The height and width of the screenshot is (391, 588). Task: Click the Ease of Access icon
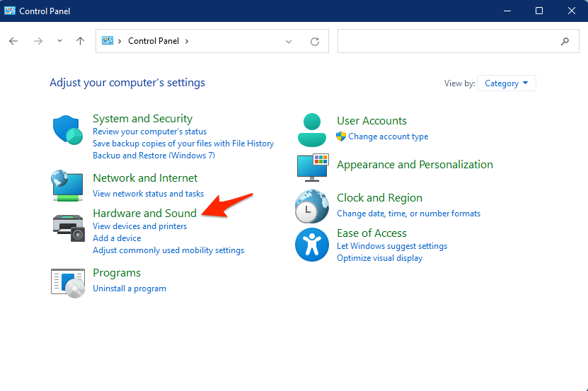tap(312, 245)
